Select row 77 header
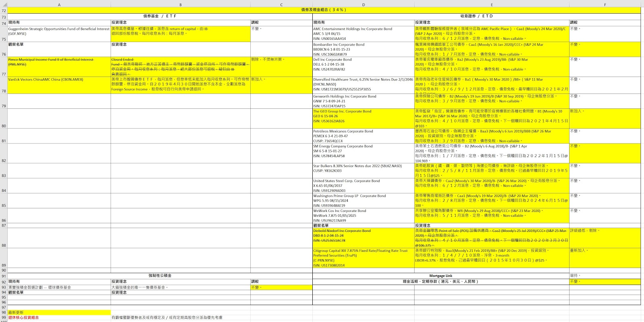This screenshot has height=322, width=644. point(4,67)
